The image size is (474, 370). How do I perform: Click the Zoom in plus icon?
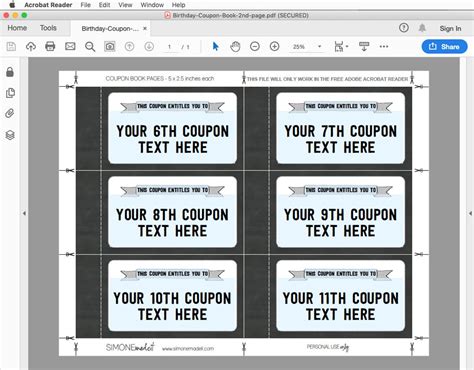(275, 46)
